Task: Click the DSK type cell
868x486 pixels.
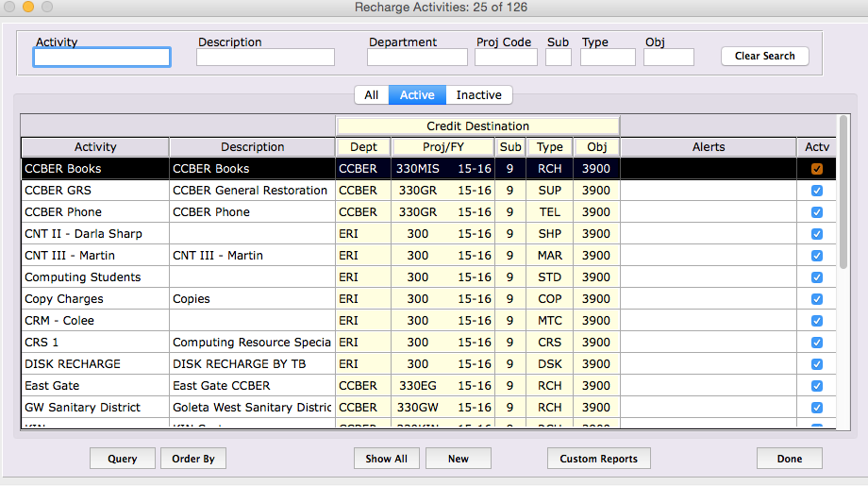Action: (550, 364)
